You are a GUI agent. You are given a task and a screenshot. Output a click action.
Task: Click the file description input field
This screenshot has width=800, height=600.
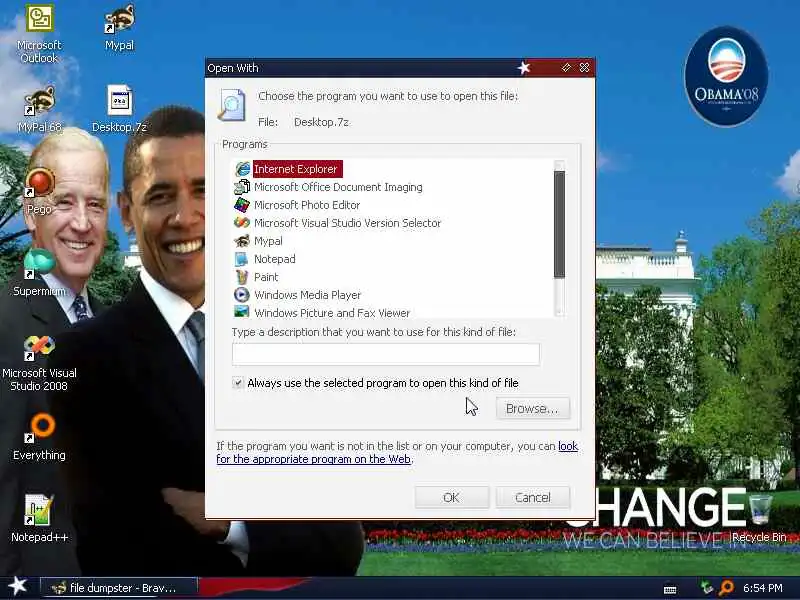click(386, 354)
